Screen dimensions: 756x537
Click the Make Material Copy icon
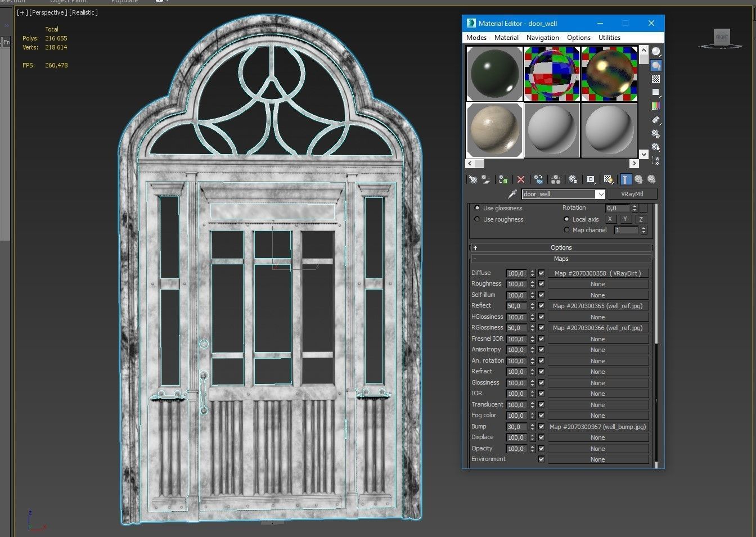538,179
